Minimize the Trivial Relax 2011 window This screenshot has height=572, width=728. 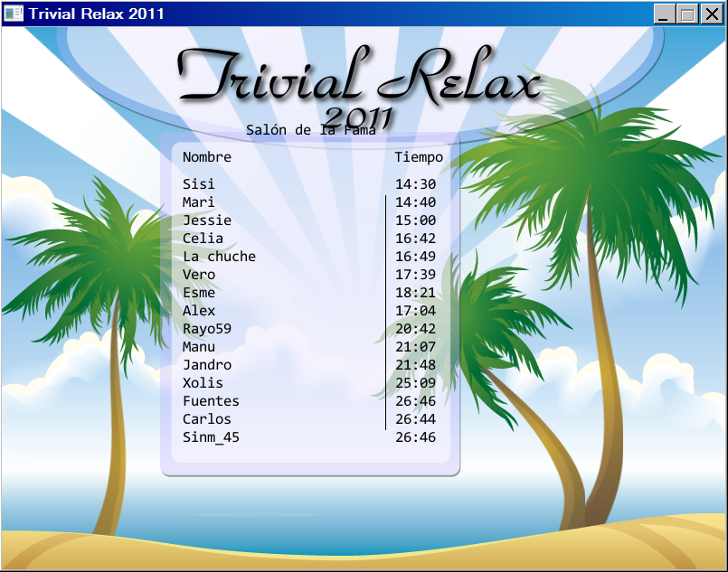665,14
